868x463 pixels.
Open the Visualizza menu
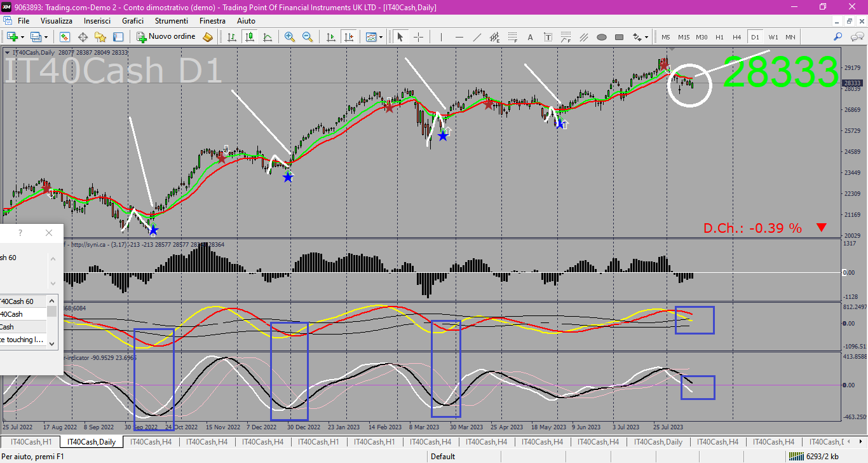pos(57,21)
